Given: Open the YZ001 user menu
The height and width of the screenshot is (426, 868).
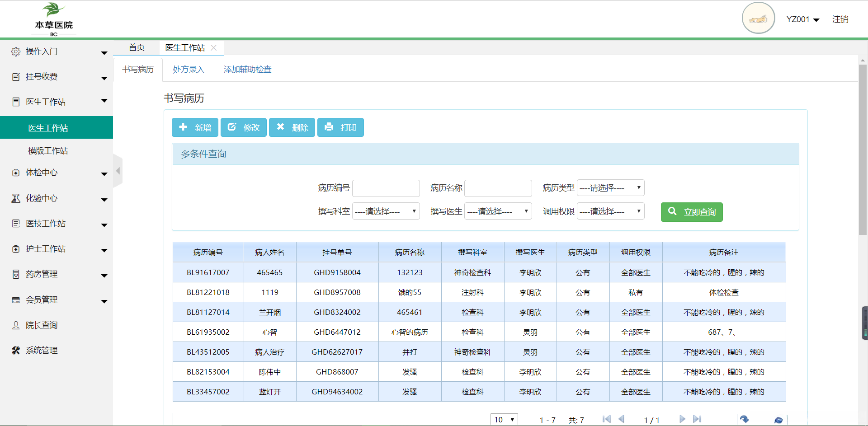Looking at the screenshot, I should (802, 19).
